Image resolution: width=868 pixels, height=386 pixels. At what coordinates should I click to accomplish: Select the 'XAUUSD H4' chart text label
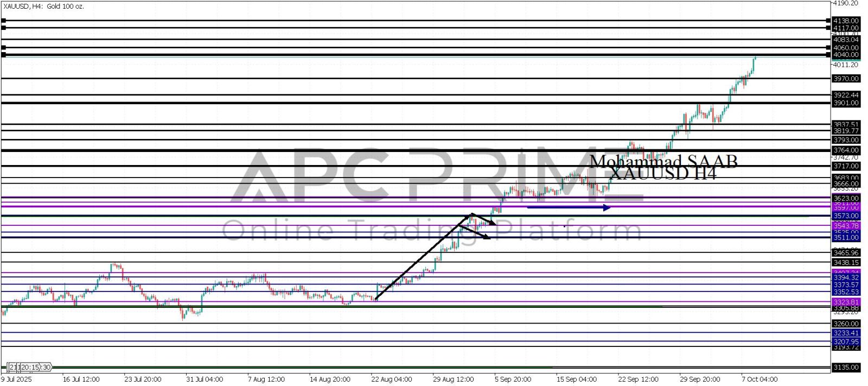[663, 174]
